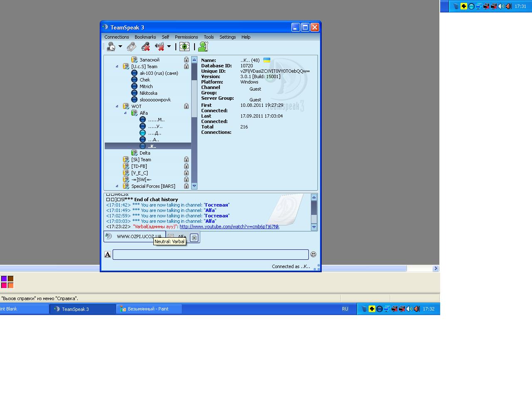
Task: Click the chat message input field
Action: tap(211, 254)
